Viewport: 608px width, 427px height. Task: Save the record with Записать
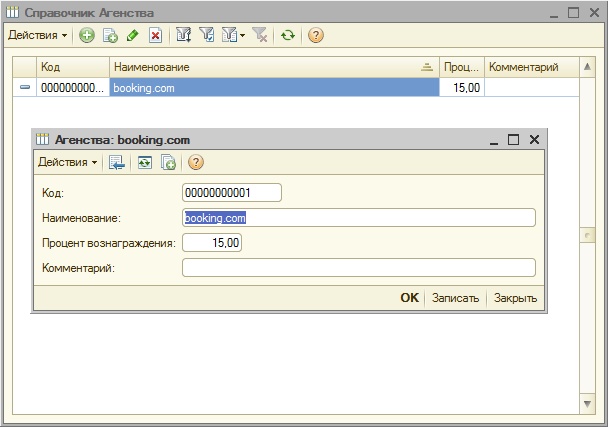455,298
